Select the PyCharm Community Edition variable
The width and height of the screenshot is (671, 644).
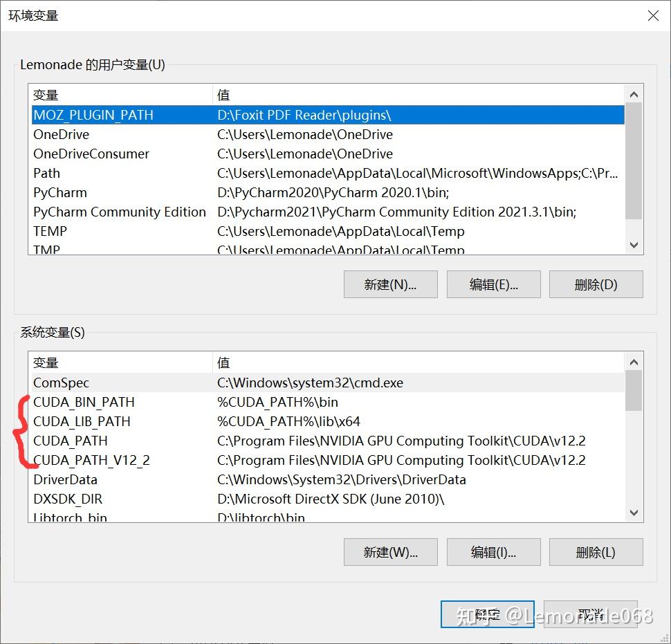pos(119,212)
